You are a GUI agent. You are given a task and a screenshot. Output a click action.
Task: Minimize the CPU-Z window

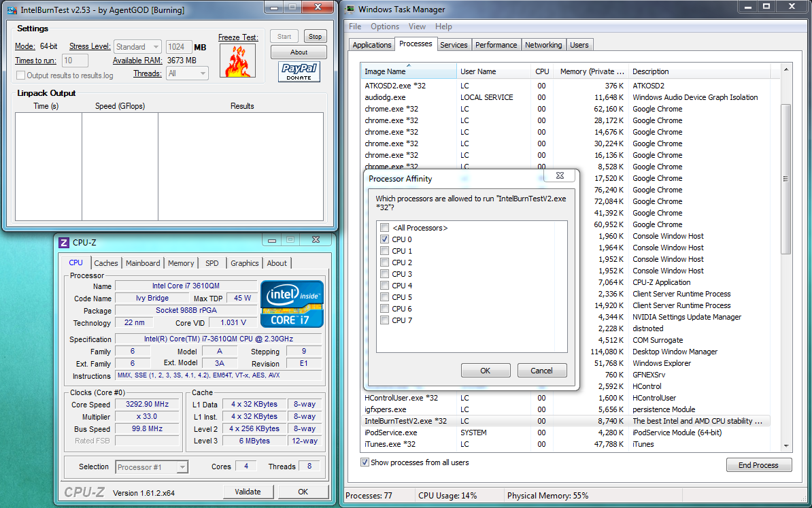pos(272,239)
